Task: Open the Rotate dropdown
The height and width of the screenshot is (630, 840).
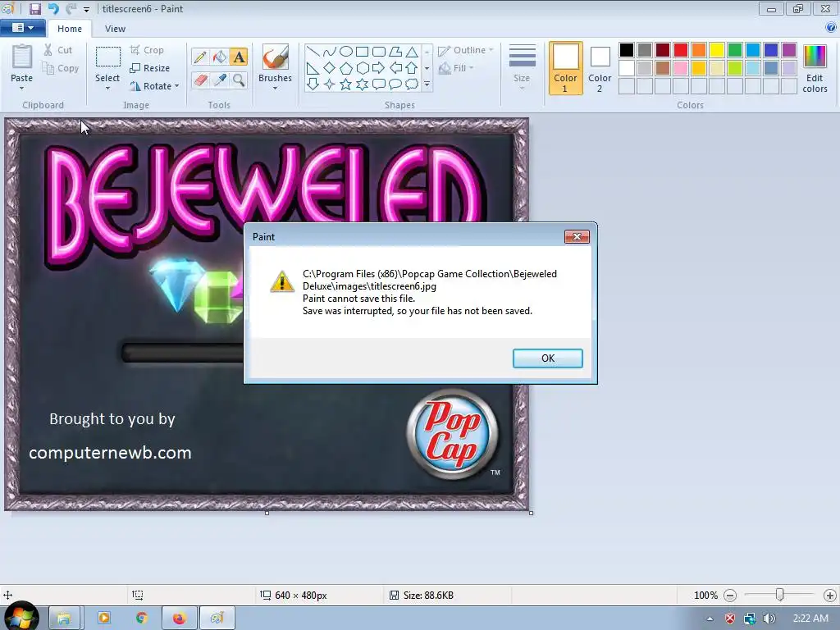Action: [x=154, y=86]
